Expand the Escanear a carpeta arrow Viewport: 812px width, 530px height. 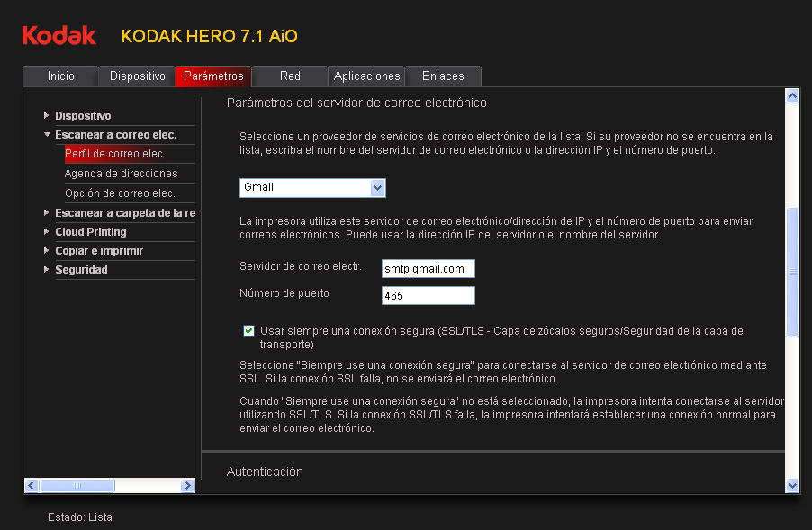46,212
